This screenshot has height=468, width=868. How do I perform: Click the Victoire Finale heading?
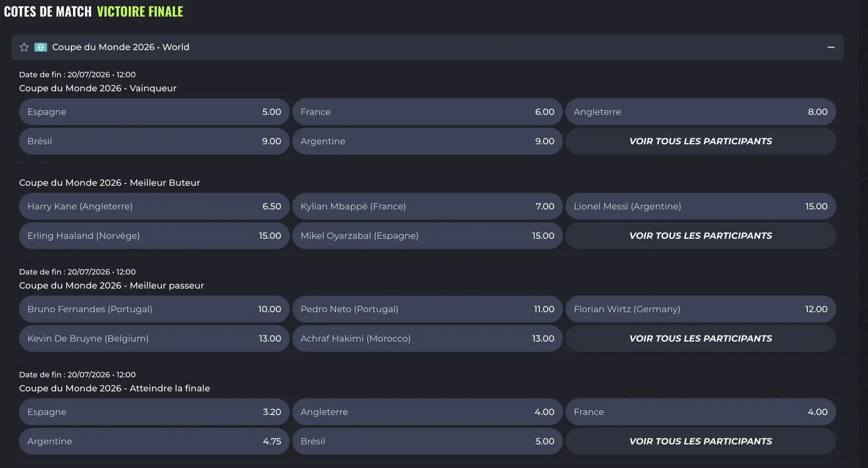(140, 11)
